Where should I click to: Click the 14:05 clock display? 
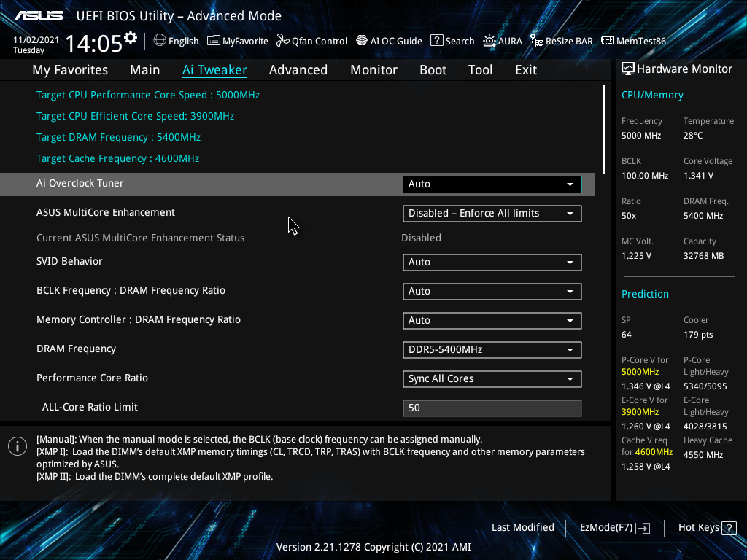[x=94, y=44]
